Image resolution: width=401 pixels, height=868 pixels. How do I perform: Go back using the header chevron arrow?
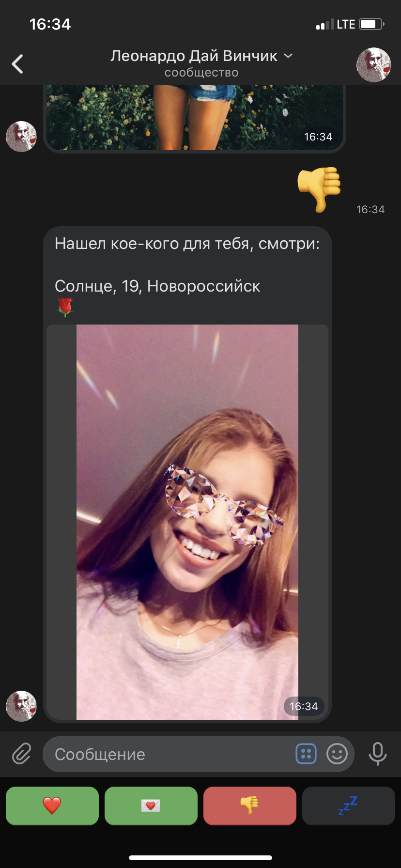point(18,64)
